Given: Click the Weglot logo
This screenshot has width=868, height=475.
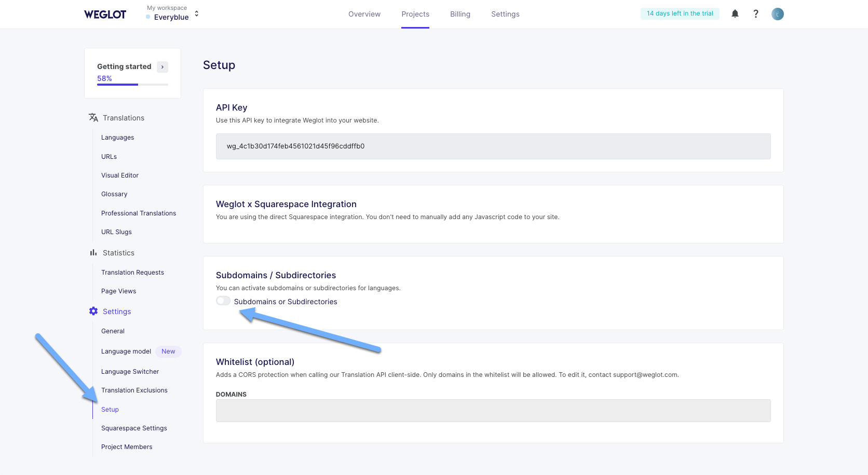Looking at the screenshot, I should [x=105, y=15].
